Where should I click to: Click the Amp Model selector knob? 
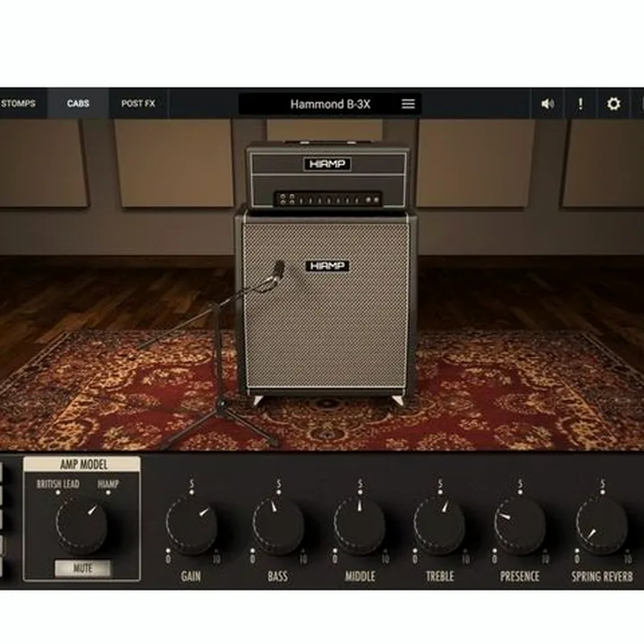pos(81,525)
